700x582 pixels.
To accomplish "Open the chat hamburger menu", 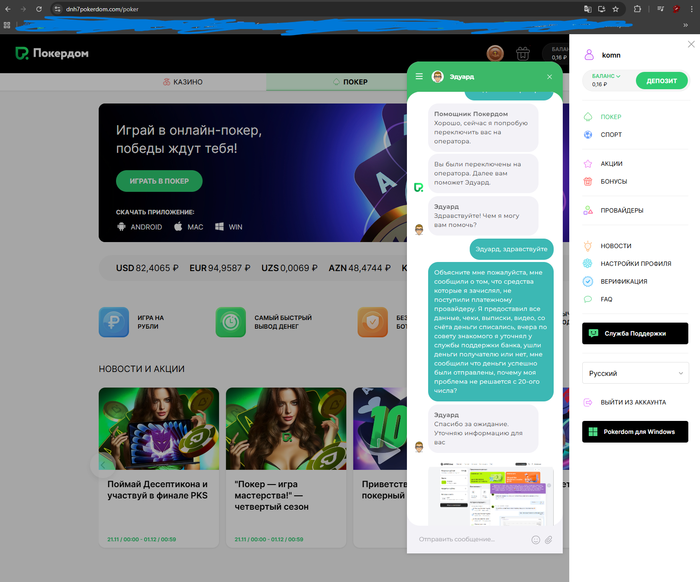I will tap(419, 76).
